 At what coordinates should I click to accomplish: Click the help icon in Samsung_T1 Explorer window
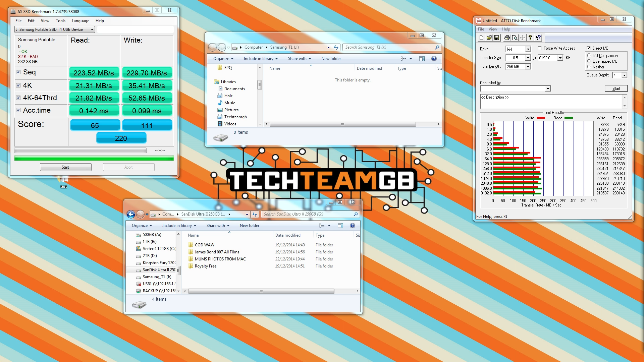point(434,59)
